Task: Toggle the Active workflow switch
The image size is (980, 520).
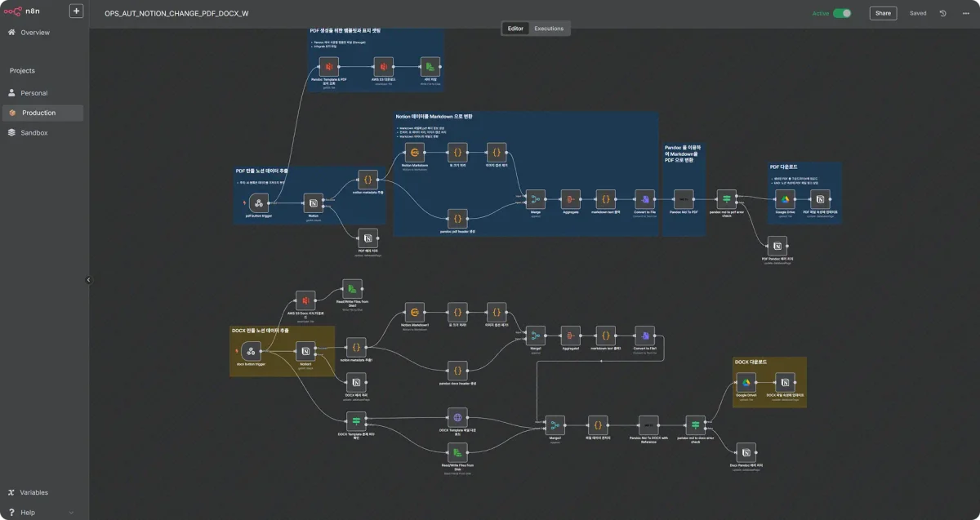Action: 842,13
